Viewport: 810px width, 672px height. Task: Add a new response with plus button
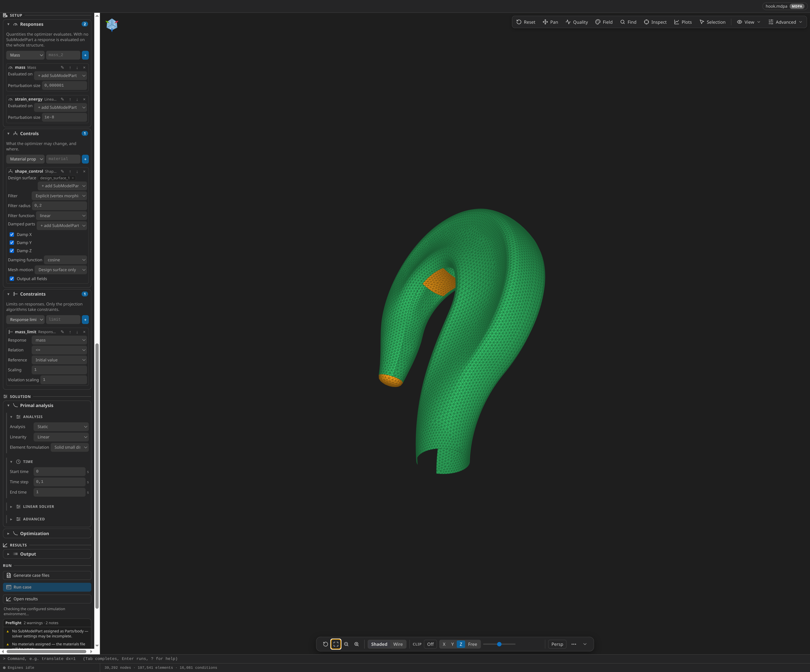pyautogui.click(x=85, y=55)
